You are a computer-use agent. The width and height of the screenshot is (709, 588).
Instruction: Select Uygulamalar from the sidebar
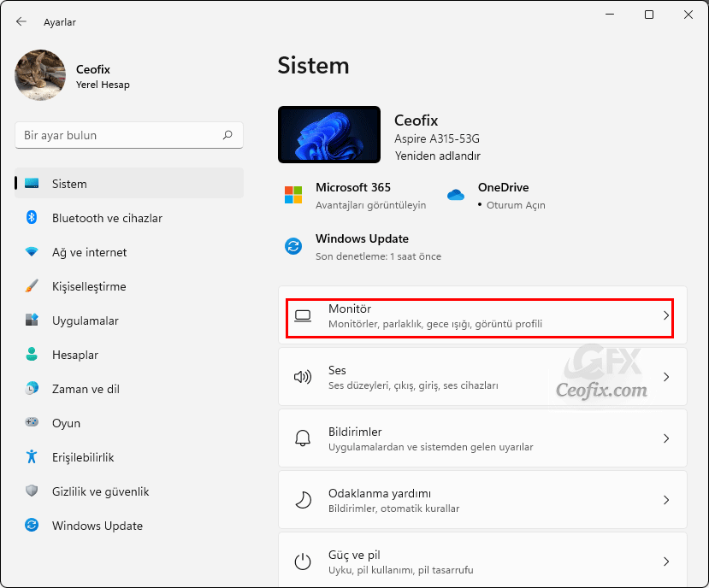tap(129, 320)
